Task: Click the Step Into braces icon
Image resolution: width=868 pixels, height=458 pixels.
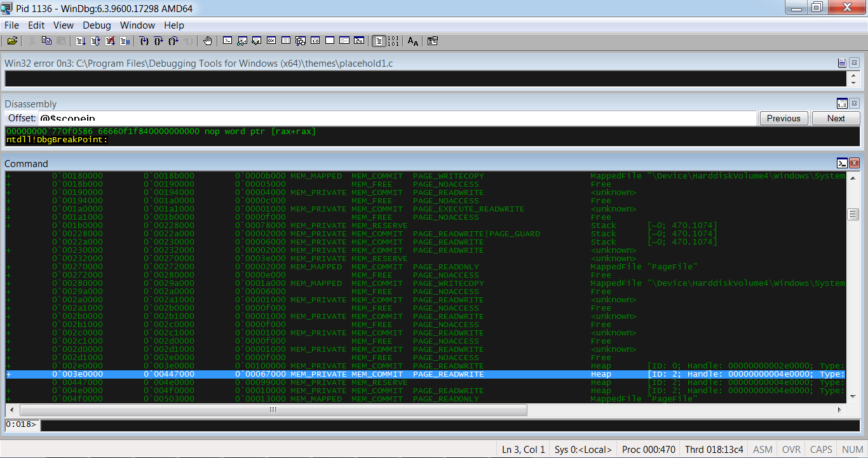Action: [x=144, y=41]
